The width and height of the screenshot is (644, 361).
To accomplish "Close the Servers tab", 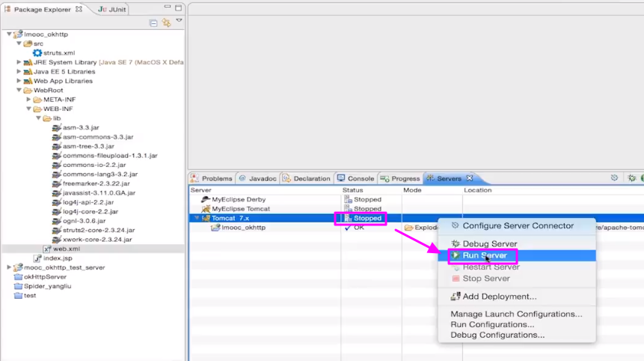I will [470, 178].
